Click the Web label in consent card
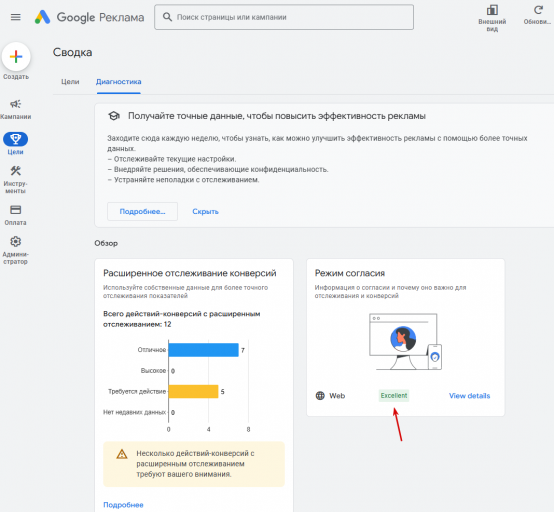The width and height of the screenshot is (554, 512). pos(337,396)
